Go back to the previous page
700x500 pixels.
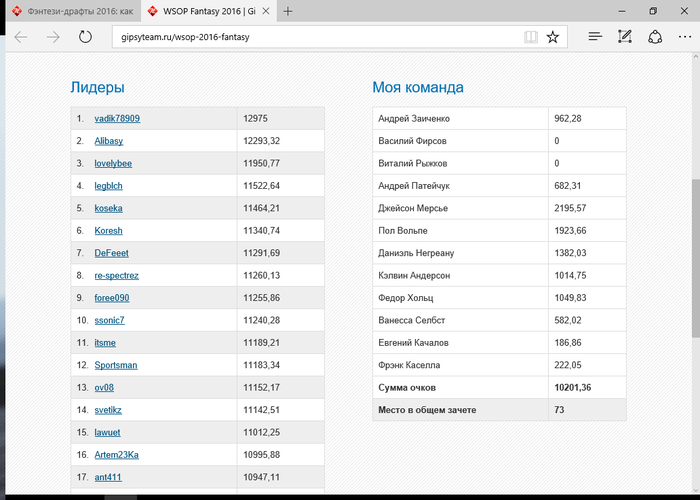21,37
